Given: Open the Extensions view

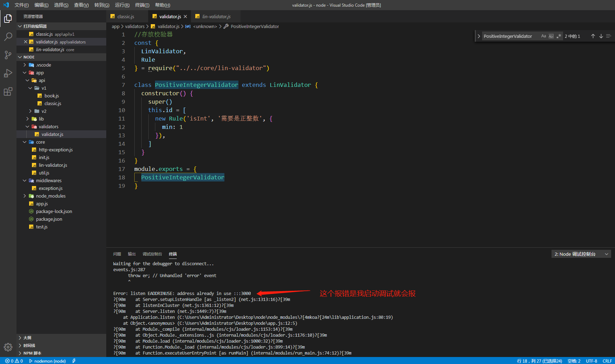Looking at the screenshot, I should tap(8, 91).
